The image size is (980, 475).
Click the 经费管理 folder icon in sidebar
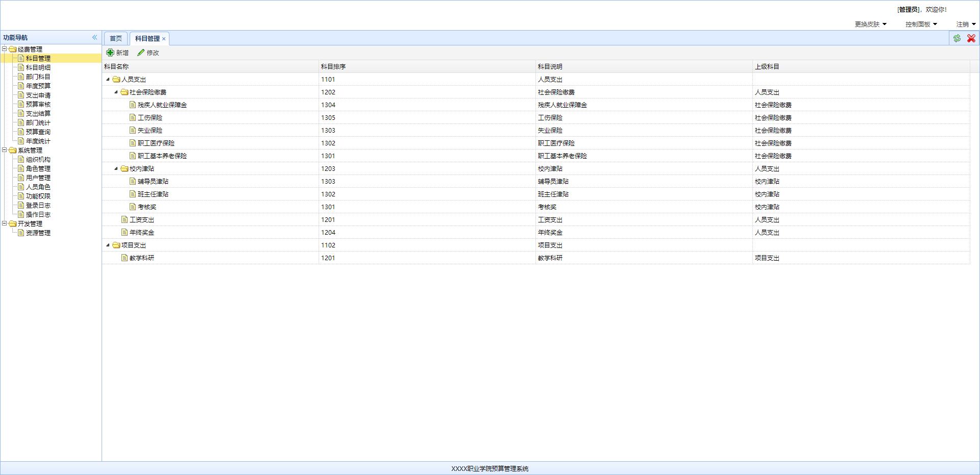tap(13, 49)
